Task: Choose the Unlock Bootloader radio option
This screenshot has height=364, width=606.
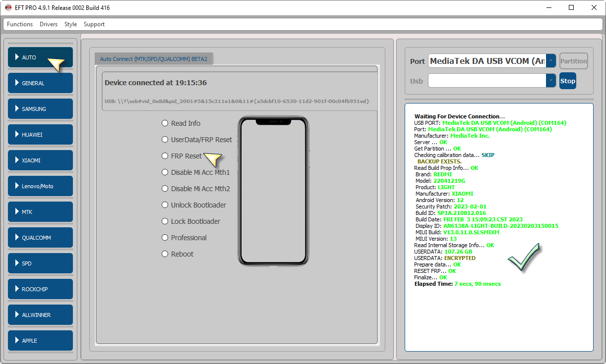Action: click(x=165, y=205)
